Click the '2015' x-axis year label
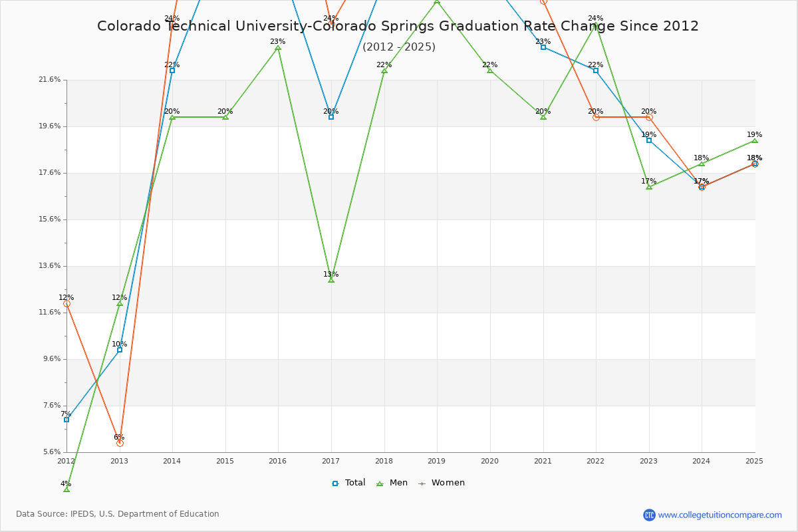 [225, 461]
